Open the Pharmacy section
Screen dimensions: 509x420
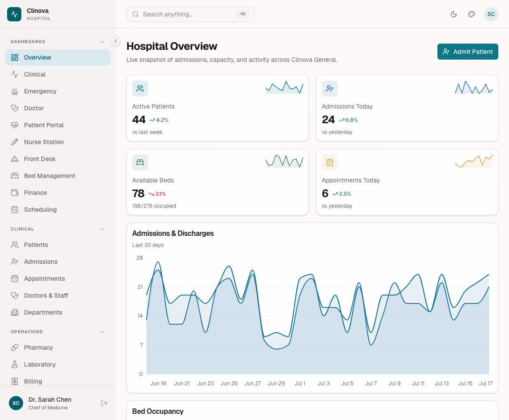58,347
